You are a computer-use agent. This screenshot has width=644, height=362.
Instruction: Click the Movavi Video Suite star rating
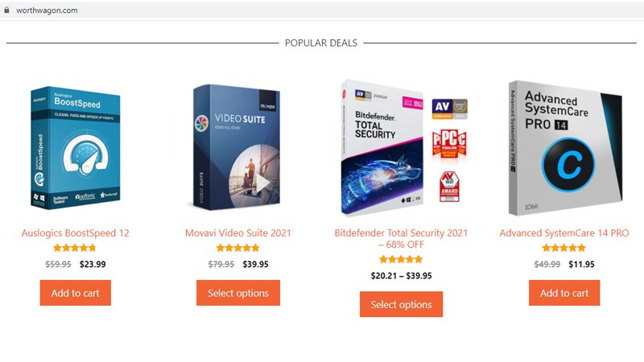coord(238,248)
